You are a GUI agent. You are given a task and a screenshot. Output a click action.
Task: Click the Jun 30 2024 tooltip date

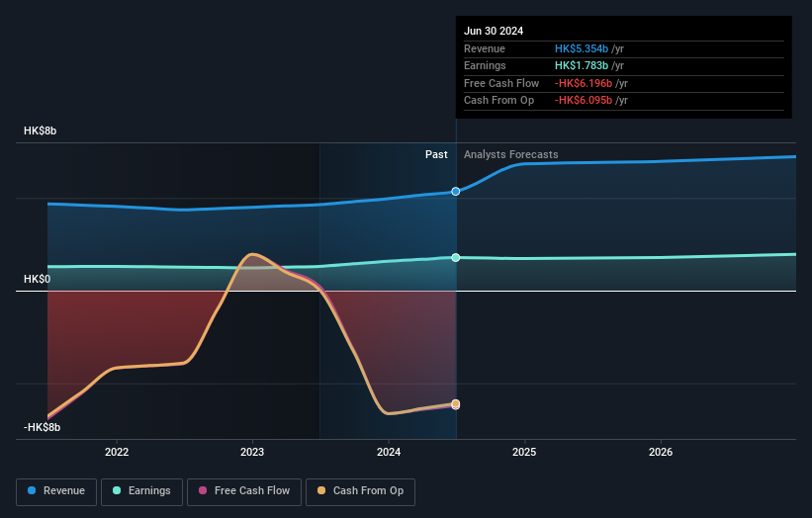[x=494, y=31]
